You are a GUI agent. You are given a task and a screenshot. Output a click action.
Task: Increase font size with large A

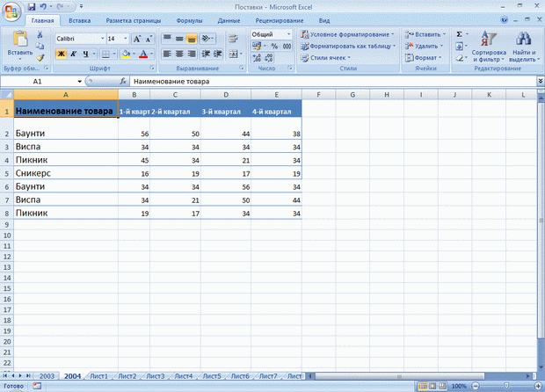click(x=137, y=39)
